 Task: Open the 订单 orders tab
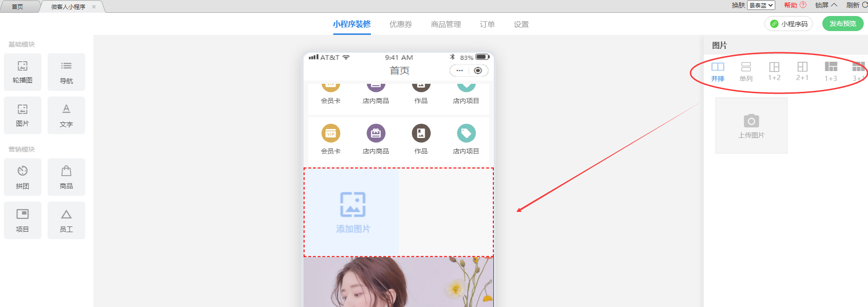pyautogui.click(x=487, y=24)
